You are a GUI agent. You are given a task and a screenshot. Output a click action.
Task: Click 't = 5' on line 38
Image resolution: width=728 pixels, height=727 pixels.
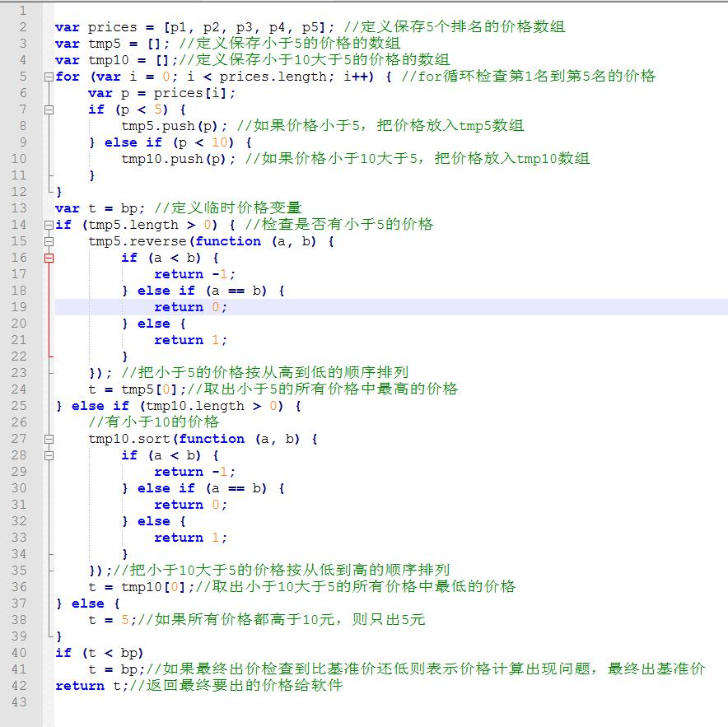tap(108, 620)
